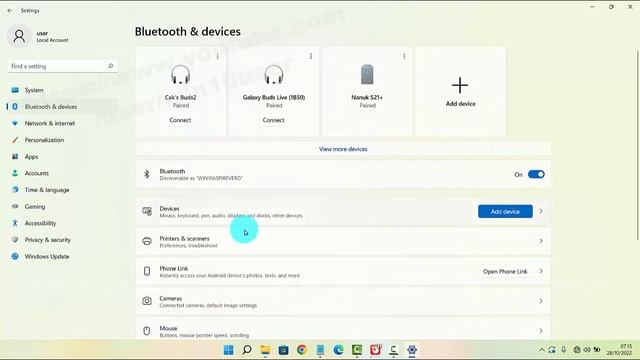This screenshot has width=640, height=360.
Task: Click the blue Add device button
Action: (505, 211)
